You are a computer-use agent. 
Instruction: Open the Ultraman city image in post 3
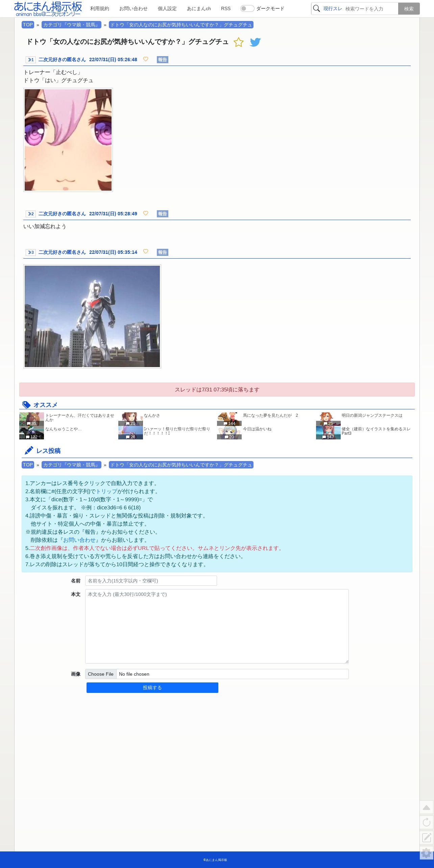click(92, 316)
